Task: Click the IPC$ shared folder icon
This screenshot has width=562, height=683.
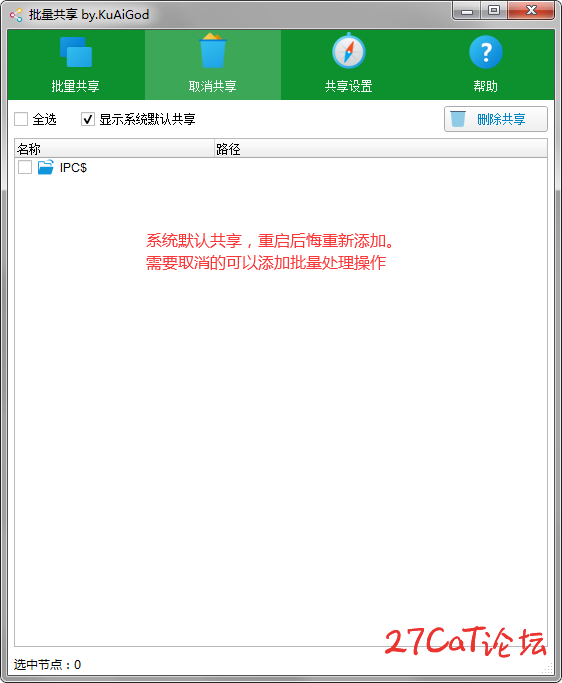Action: (45, 167)
